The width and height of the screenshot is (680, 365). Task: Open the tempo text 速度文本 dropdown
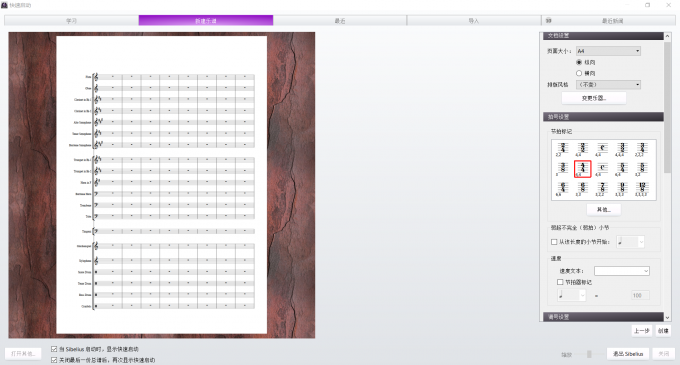pos(621,271)
